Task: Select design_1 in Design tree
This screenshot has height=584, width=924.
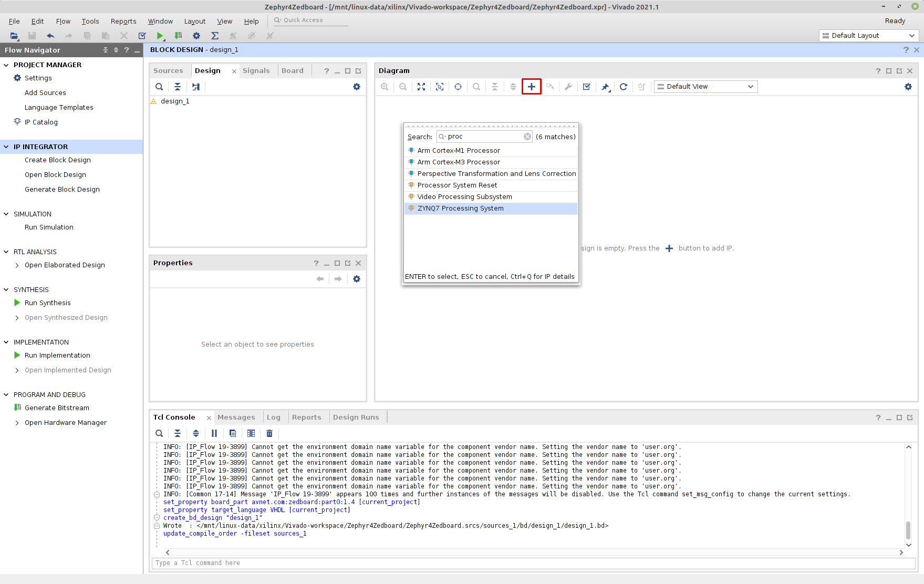Action: coord(175,101)
